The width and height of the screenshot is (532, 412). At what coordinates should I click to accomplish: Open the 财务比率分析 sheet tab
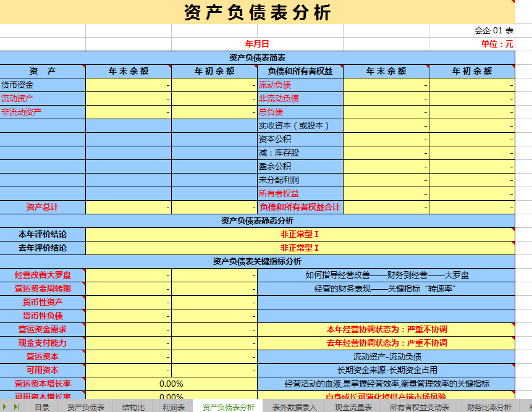click(x=488, y=406)
